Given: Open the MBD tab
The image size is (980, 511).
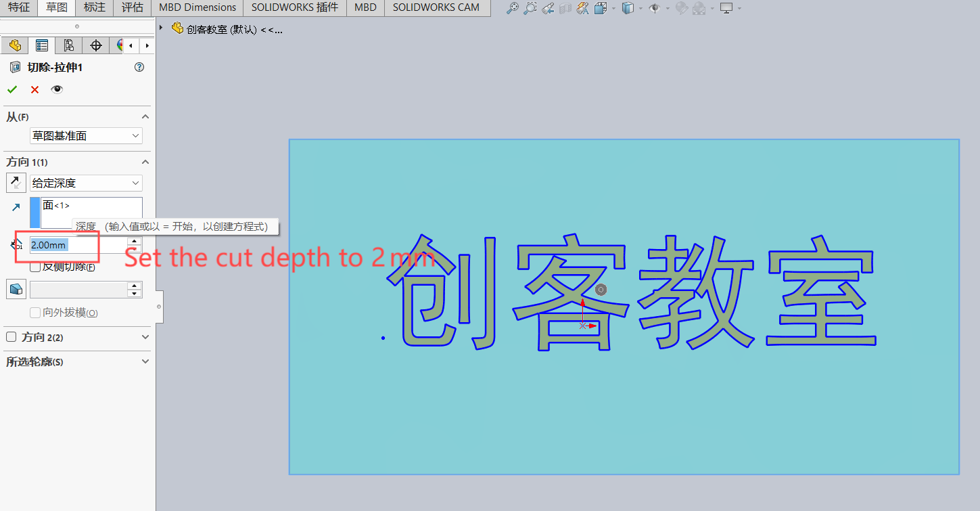Looking at the screenshot, I should 365,7.
